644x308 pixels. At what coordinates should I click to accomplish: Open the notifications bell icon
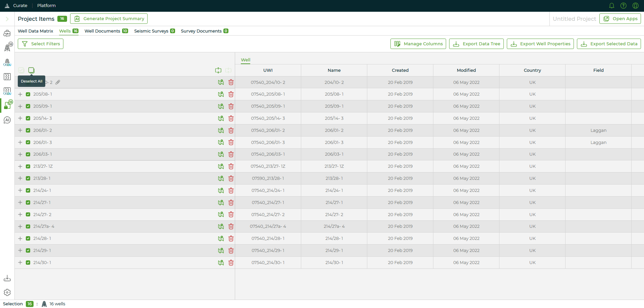(x=611, y=6)
